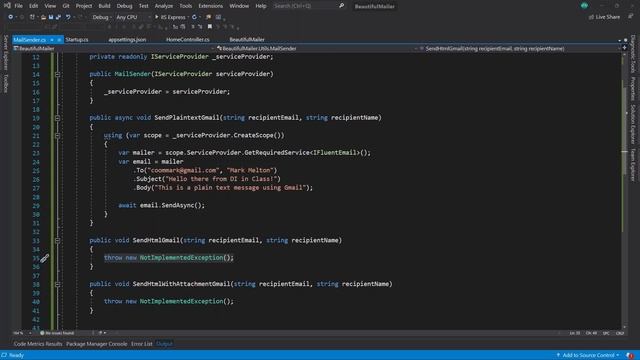Click the search magnifier icon
The width and height of the screenshot is (640, 360).
342,6
